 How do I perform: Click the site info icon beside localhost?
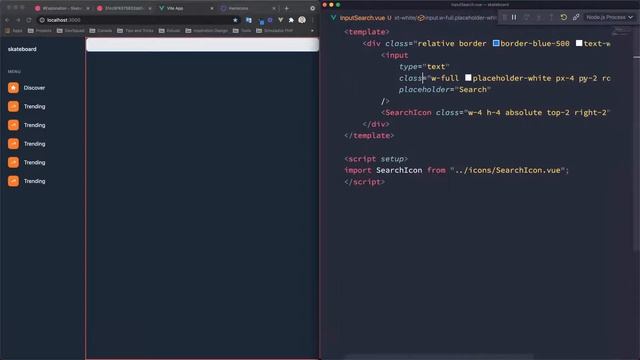(x=42, y=20)
